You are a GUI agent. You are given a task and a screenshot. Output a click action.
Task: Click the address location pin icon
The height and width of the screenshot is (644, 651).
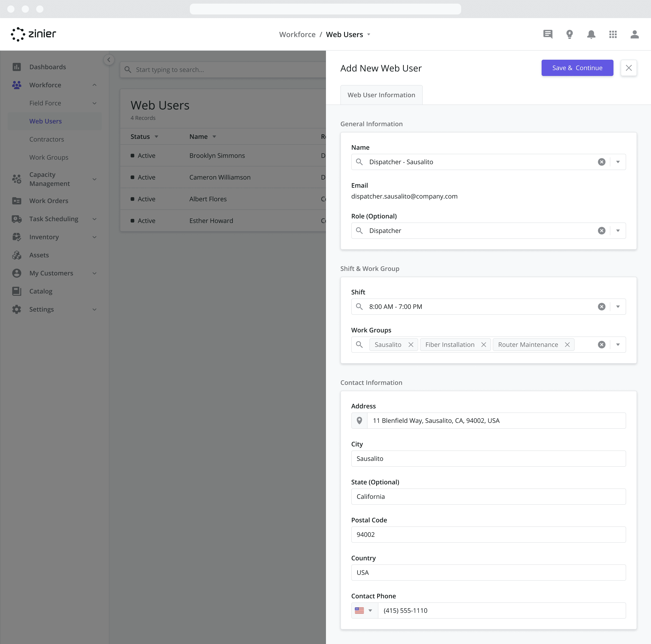coord(359,421)
